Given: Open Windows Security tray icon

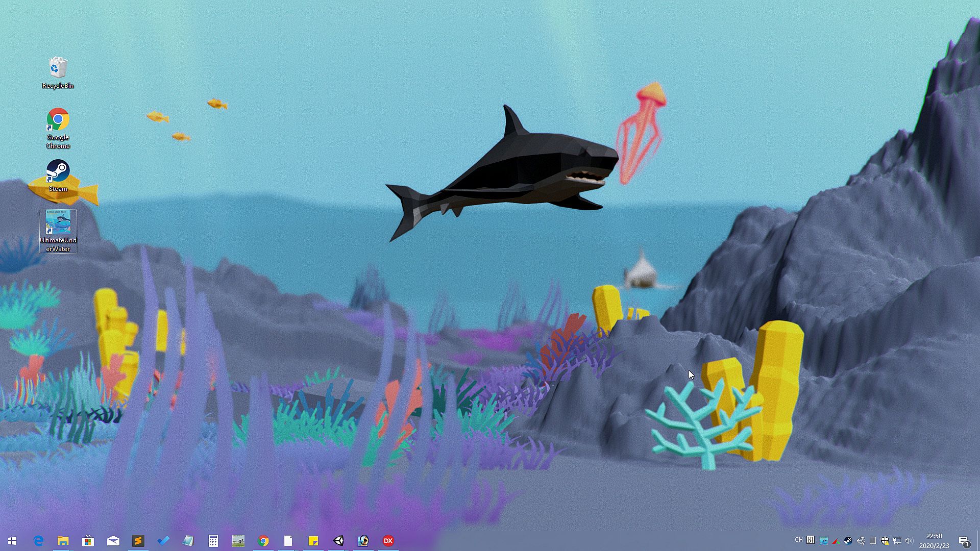Looking at the screenshot, I should (x=885, y=541).
